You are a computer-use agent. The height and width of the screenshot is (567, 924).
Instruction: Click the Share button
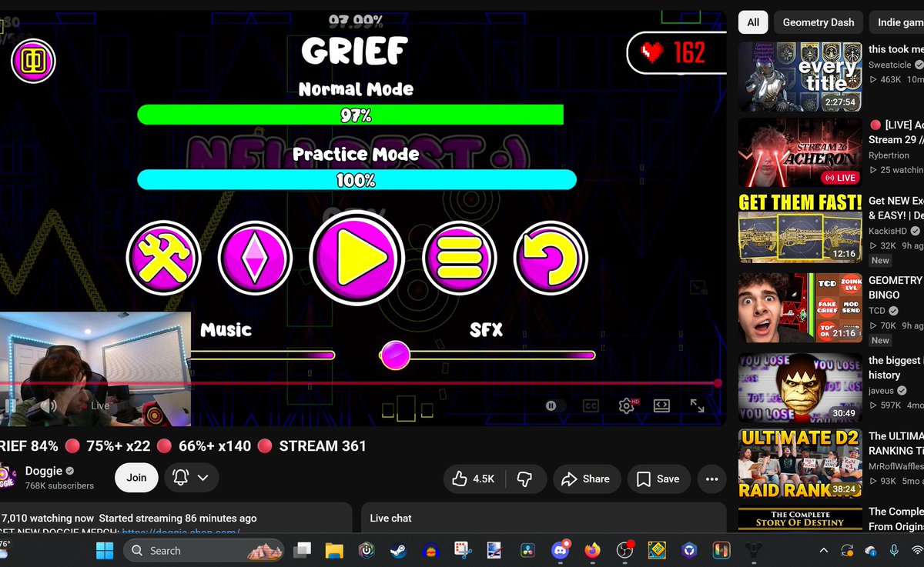tap(586, 479)
